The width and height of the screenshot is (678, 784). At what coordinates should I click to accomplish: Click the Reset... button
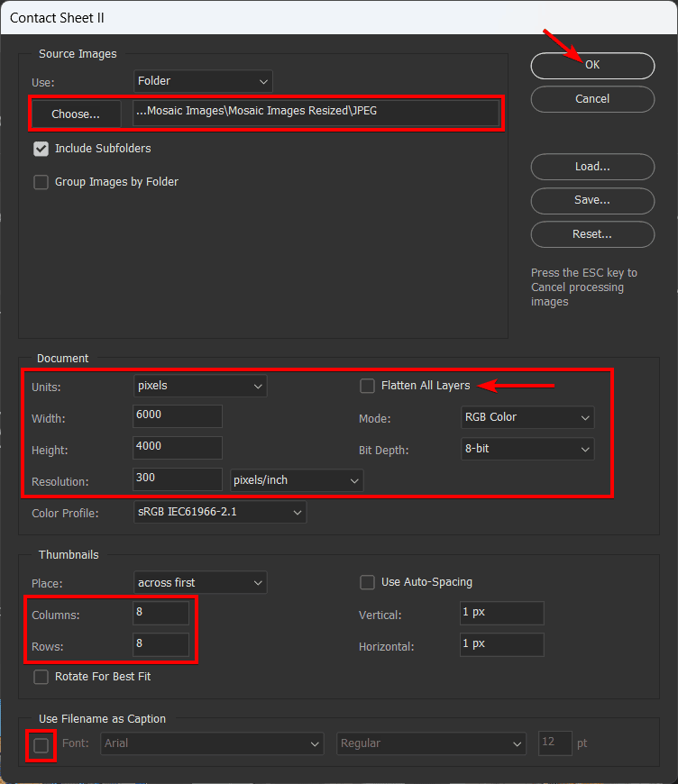(x=591, y=234)
